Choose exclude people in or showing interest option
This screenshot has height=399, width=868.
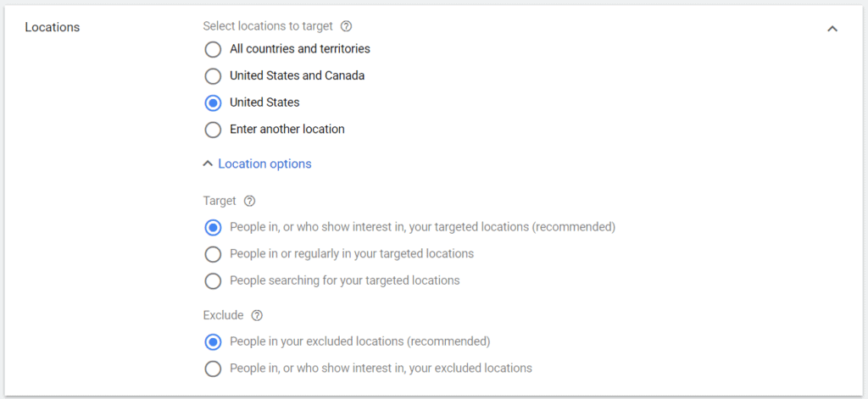213,369
